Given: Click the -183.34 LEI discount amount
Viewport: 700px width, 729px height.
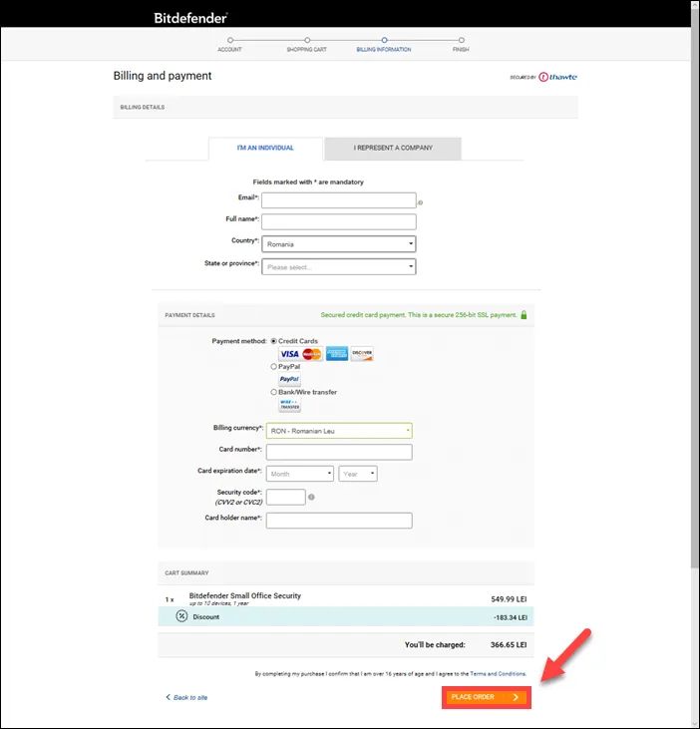Looking at the screenshot, I should coord(511,618).
